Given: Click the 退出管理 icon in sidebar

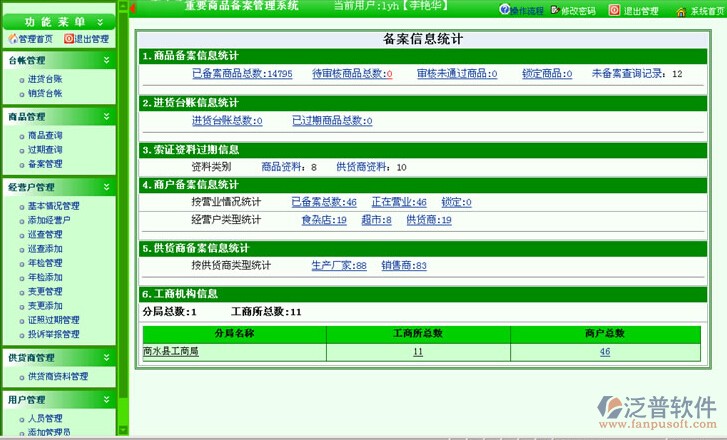Looking at the screenshot, I should point(69,39).
